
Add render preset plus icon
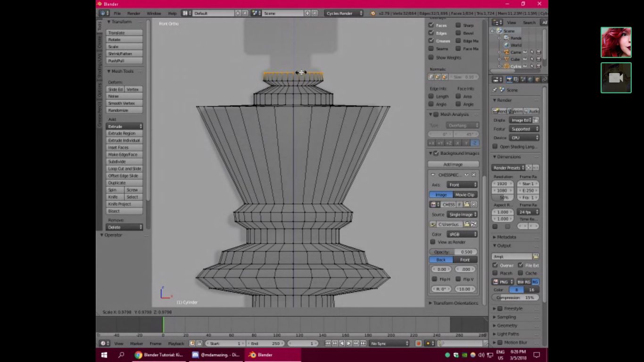coord(529,168)
